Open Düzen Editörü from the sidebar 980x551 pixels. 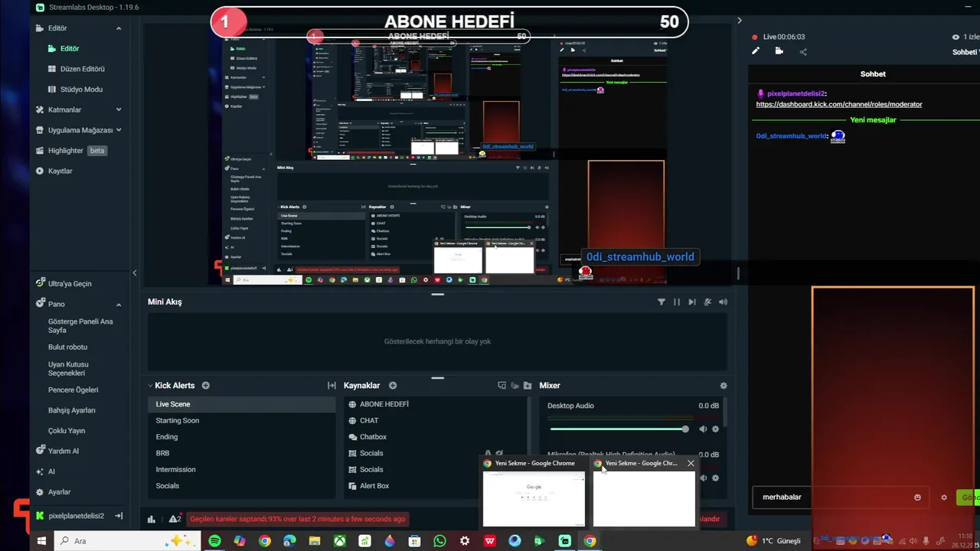82,69
